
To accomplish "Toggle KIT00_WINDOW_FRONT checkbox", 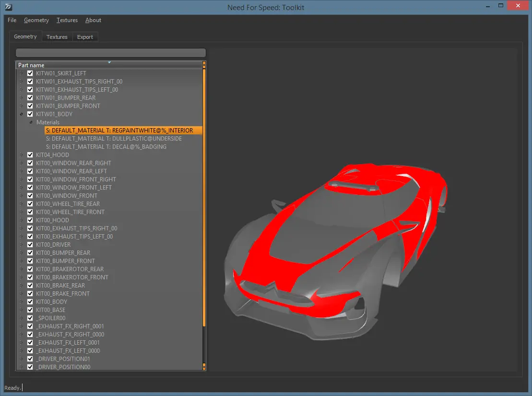I will [x=30, y=196].
